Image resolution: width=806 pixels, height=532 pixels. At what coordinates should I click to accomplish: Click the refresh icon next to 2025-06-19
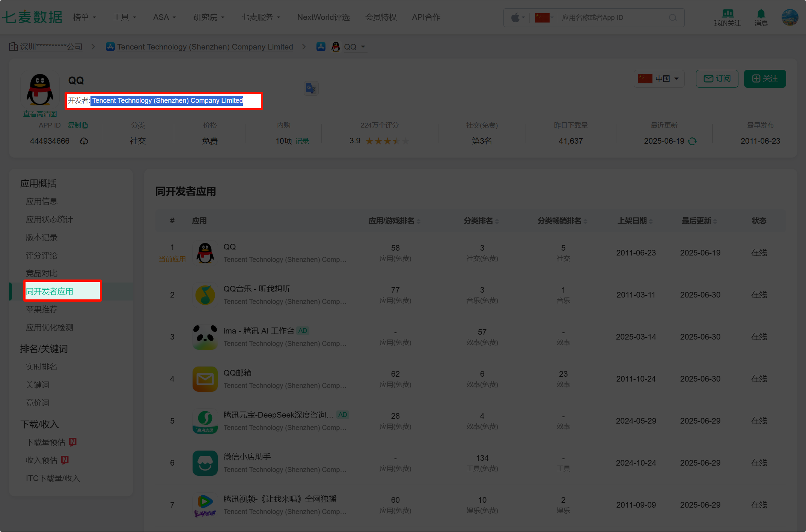(692, 141)
